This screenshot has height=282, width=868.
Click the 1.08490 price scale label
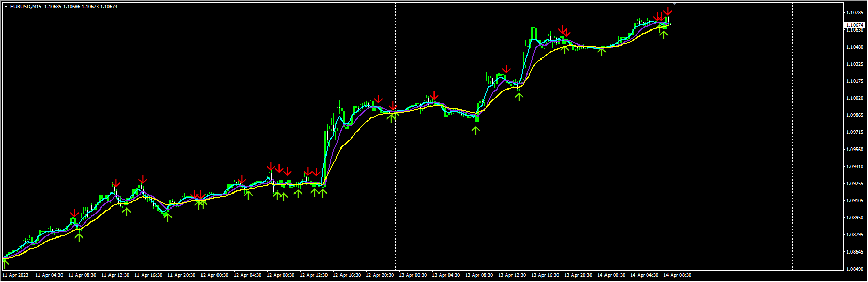point(855,269)
